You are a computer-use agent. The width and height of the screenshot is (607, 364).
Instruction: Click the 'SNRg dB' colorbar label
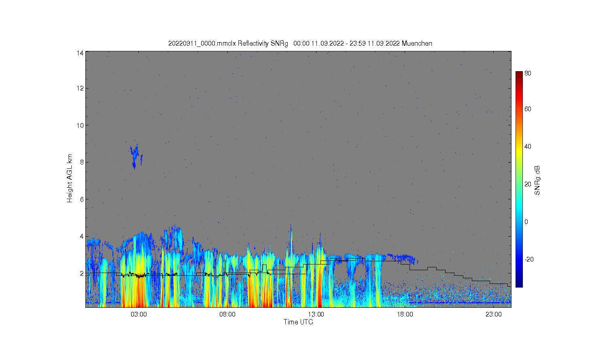[x=537, y=180]
